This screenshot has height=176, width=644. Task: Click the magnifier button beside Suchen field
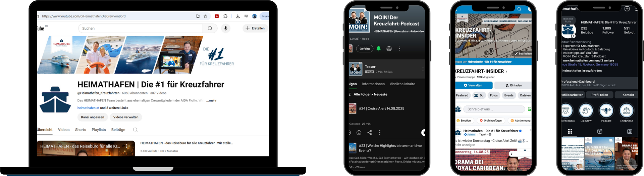pos(210,29)
